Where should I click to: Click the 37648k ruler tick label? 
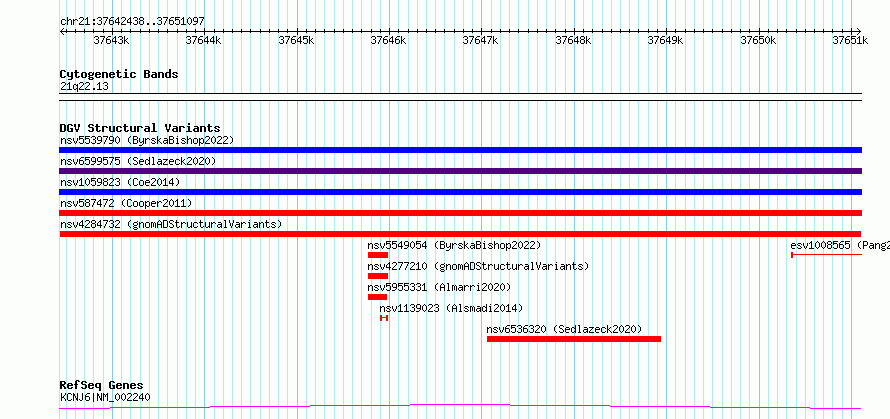point(574,40)
